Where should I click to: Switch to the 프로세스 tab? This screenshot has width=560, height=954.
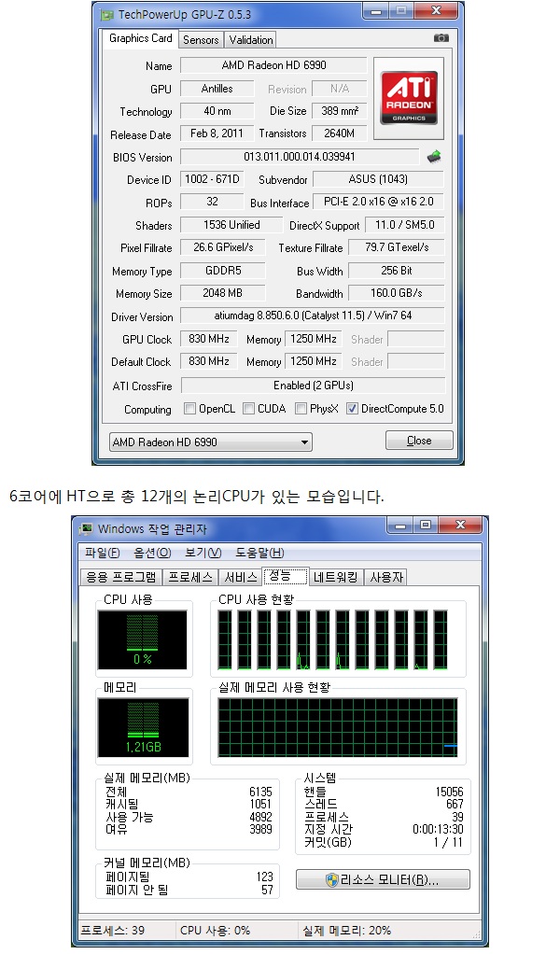pos(190,577)
